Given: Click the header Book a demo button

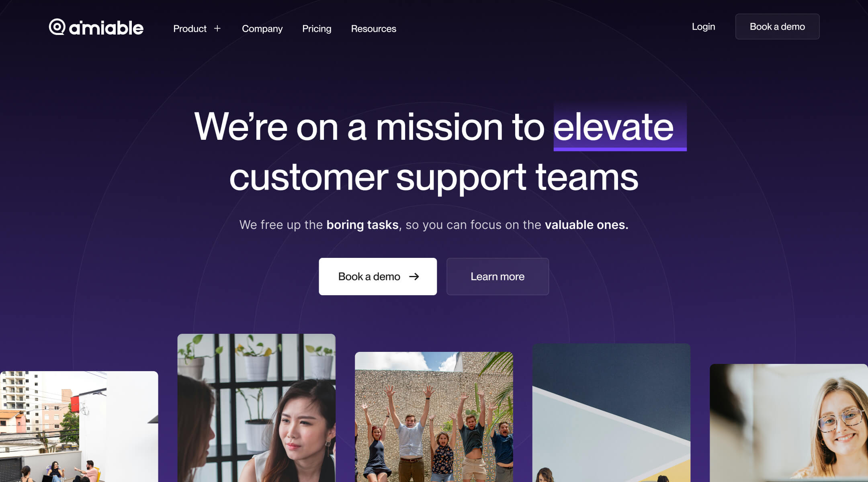Looking at the screenshot, I should [777, 27].
